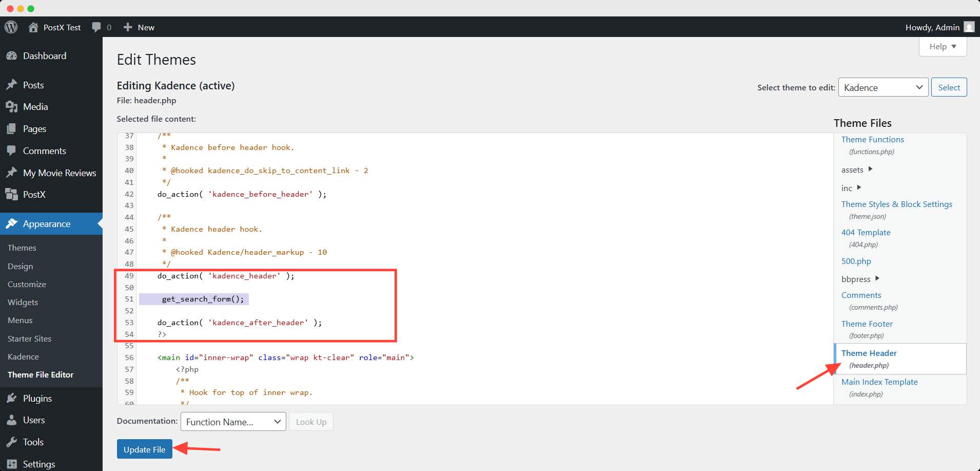Open the Admin user avatar

[969, 27]
